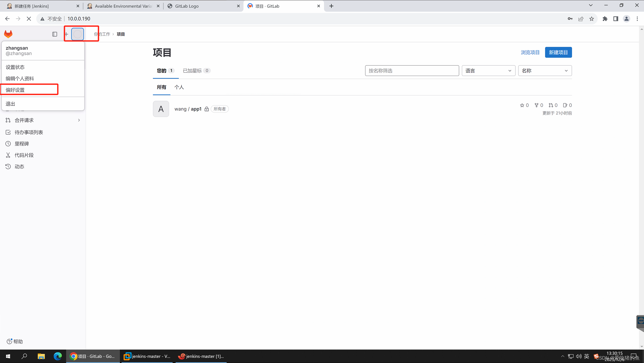Open File Explorer from taskbar
This screenshot has height=363, width=644.
point(41,356)
